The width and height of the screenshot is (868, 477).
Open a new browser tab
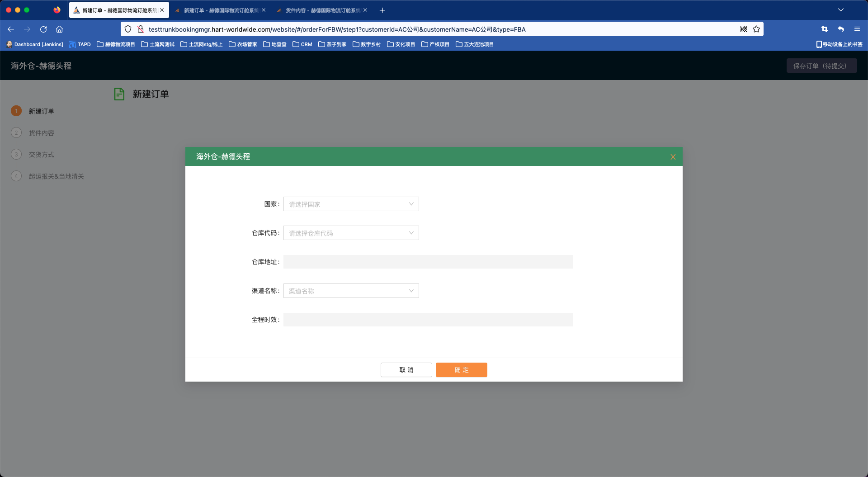(382, 10)
